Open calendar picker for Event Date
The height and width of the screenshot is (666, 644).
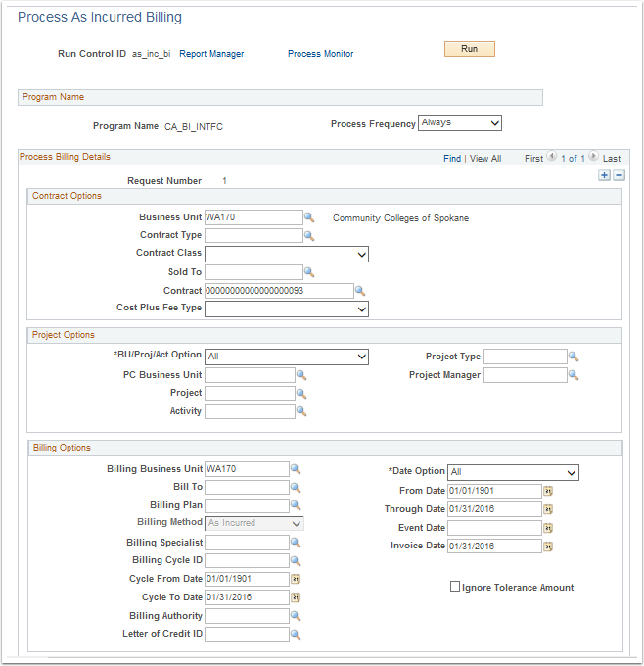pyautogui.click(x=548, y=528)
